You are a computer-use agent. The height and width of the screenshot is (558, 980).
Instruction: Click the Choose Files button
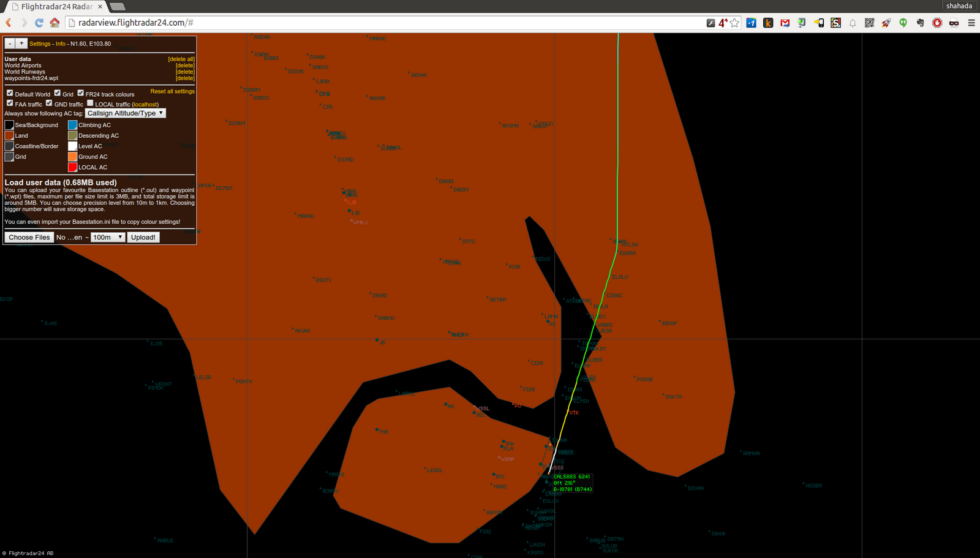coord(29,237)
